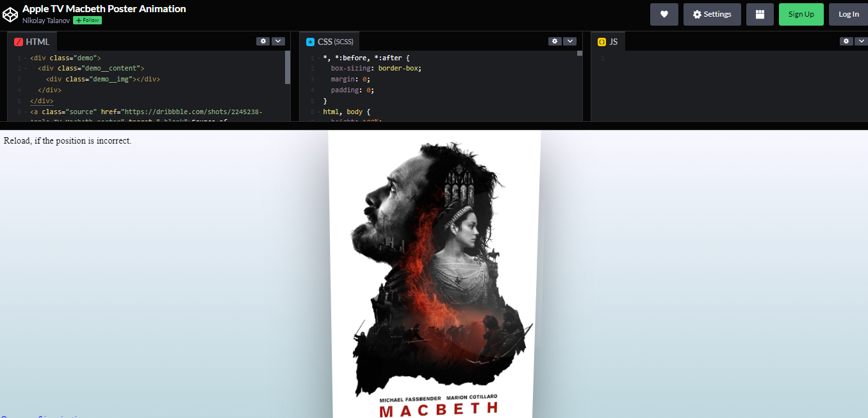
Task: Click the 'MACBETH' red title on poster
Action: pyautogui.click(x=439, y=410)
